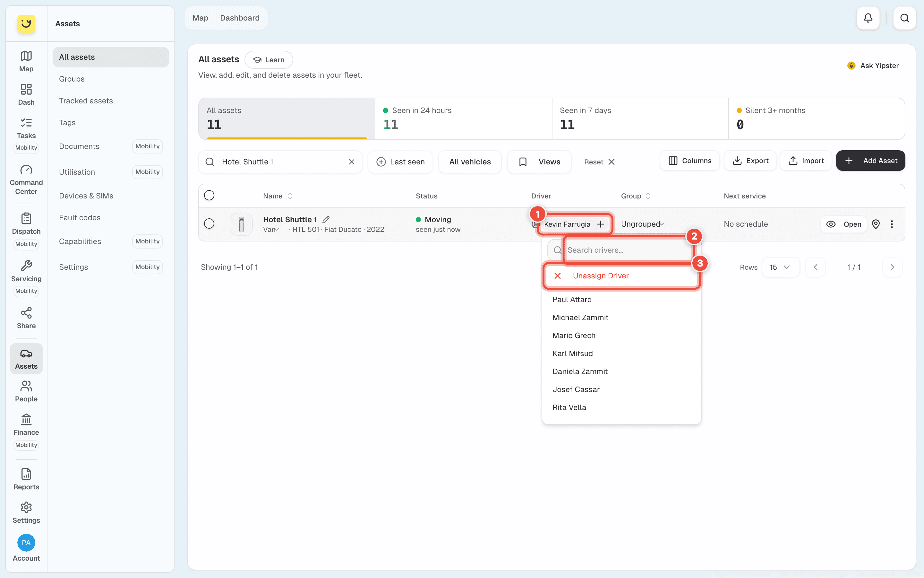Select the Seen in 24 hours tab
Viewport: 924px width, 578px height.
coord(463,118)
